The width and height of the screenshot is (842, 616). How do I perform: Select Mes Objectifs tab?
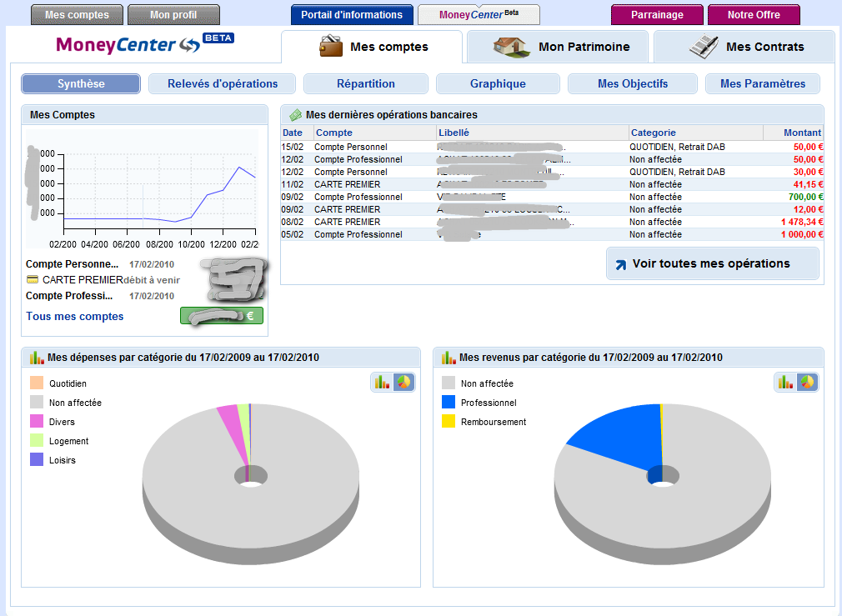[633, 83]
